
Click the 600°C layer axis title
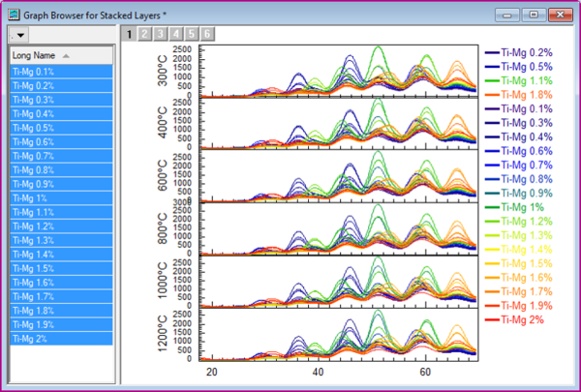click(163, 175)
